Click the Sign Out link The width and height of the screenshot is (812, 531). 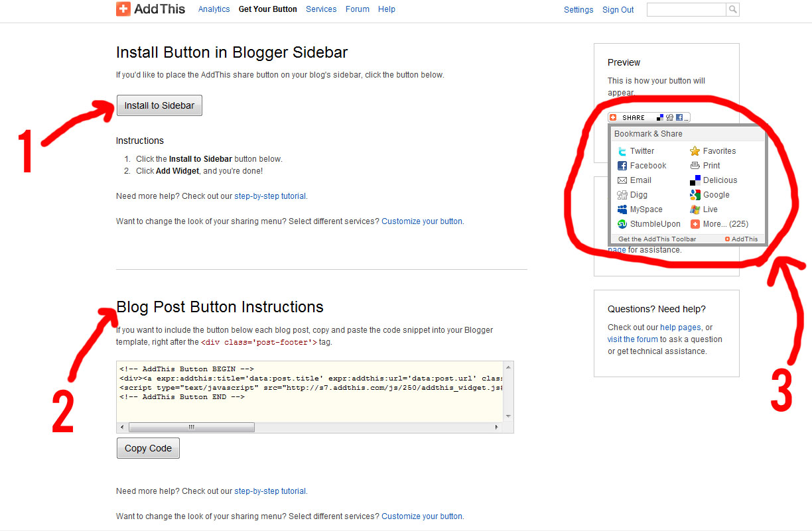[x=618, y=10]
